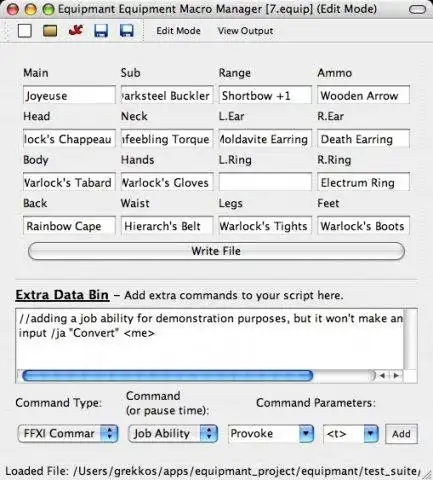Click the Main field containing Joyeuse
The width and height of the screenshot is (433, 480).
pos(69,96)
